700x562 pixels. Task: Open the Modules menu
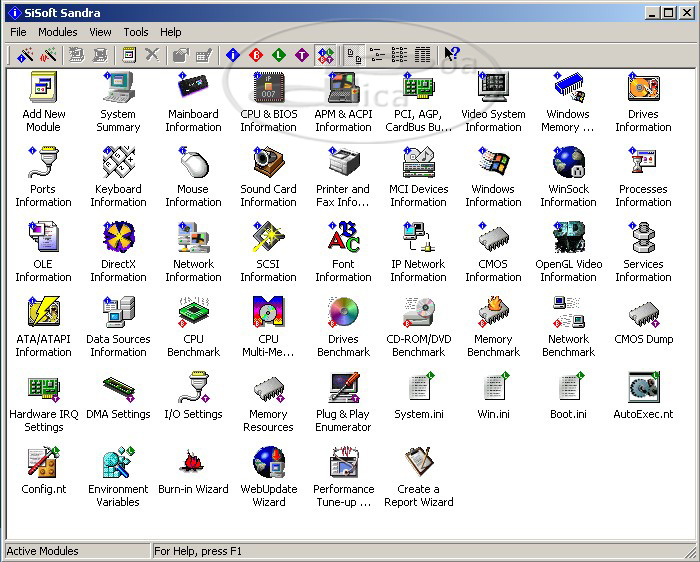click(x=57, y=32)
